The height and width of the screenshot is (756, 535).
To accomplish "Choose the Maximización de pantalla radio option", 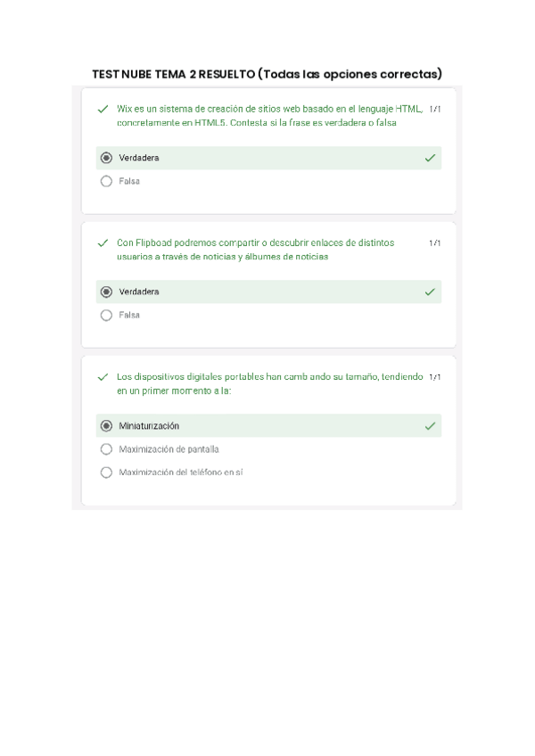I will pyautogui.click(x=107, y=449).
